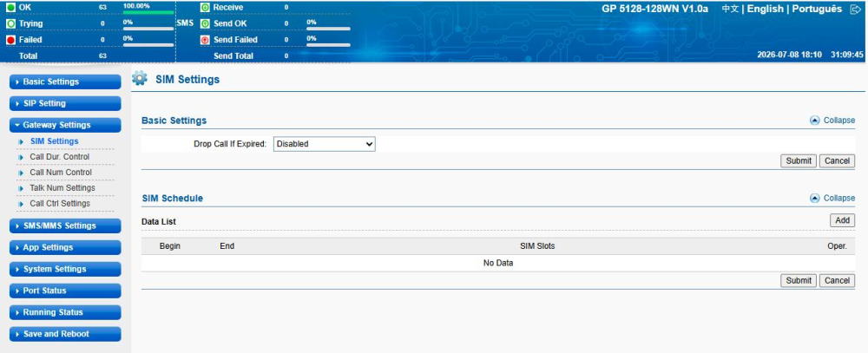
Task: Click the Send Total label
Action: (233, 56)
